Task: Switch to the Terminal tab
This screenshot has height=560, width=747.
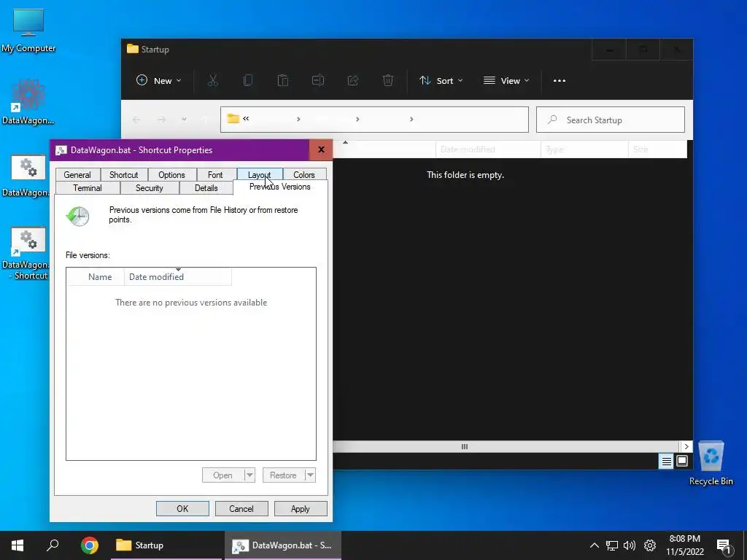Action: pos(88,188)
